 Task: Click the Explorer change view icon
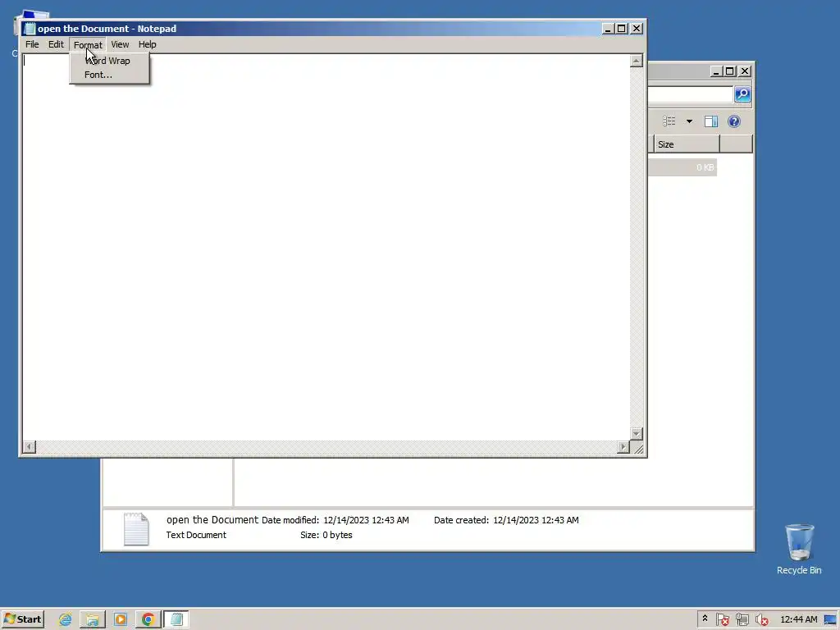(669, 121)
